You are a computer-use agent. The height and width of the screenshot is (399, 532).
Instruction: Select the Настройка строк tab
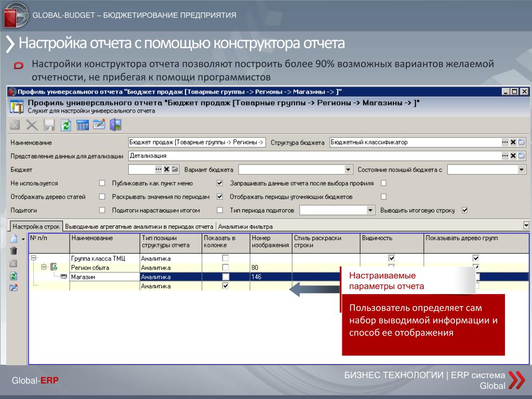(x=36, y=227)
